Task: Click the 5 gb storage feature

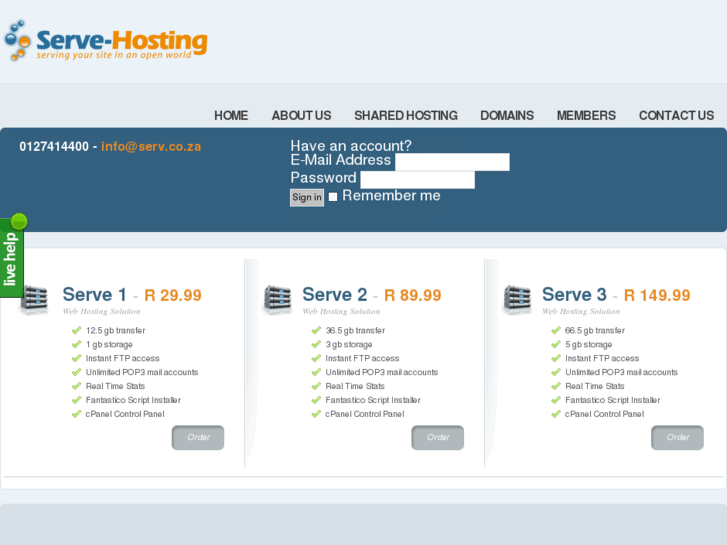Action: click(x=589, y=345)
